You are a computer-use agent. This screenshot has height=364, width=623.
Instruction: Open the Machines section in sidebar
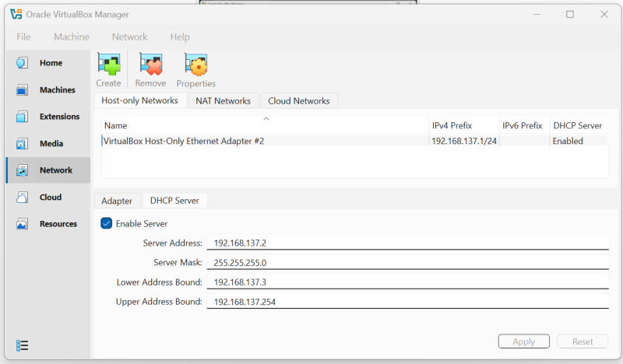click(x=48, y=89)
